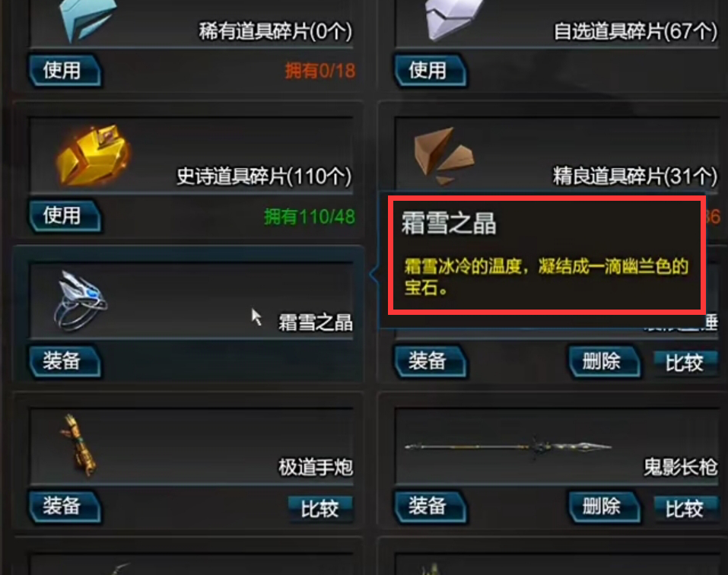
Task: Click the white self-select fragment icon
Action: pyautogui.click(x=453, y=18)
